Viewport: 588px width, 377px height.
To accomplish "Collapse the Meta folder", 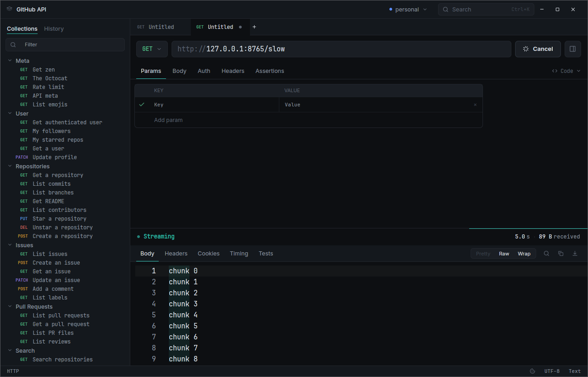I will (x=18, y=61).
